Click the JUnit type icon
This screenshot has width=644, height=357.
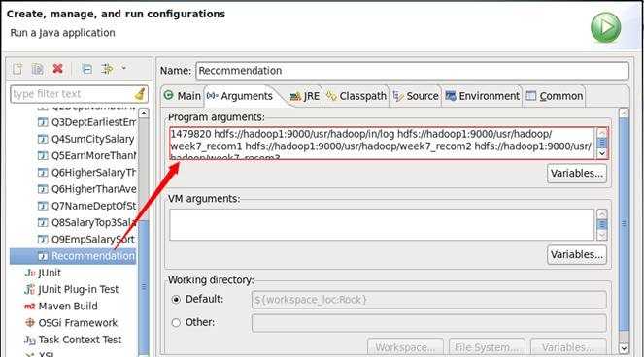(x=29, y=273)
